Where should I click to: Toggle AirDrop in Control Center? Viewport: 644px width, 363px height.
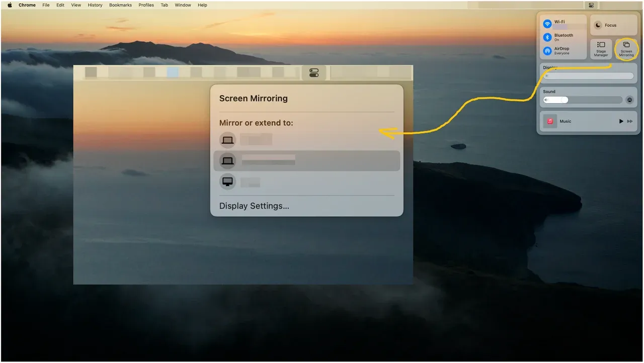click(x=547, y=51)
